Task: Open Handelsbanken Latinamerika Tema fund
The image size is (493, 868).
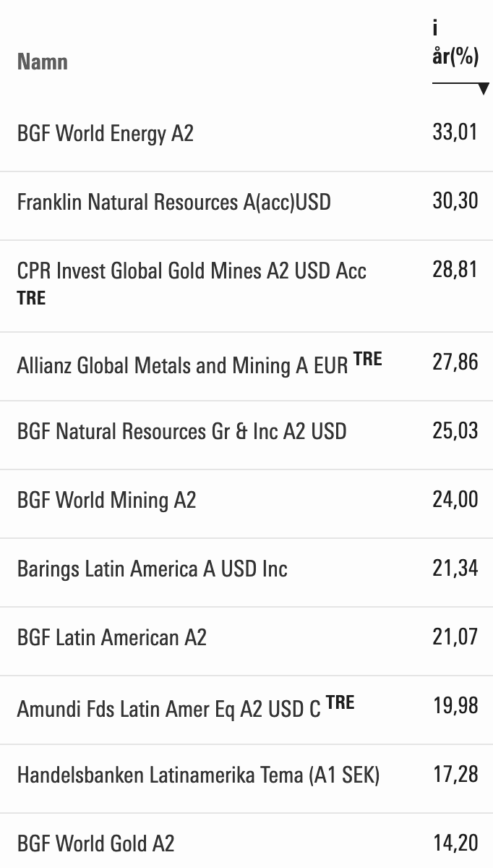Action: point(198,775)
